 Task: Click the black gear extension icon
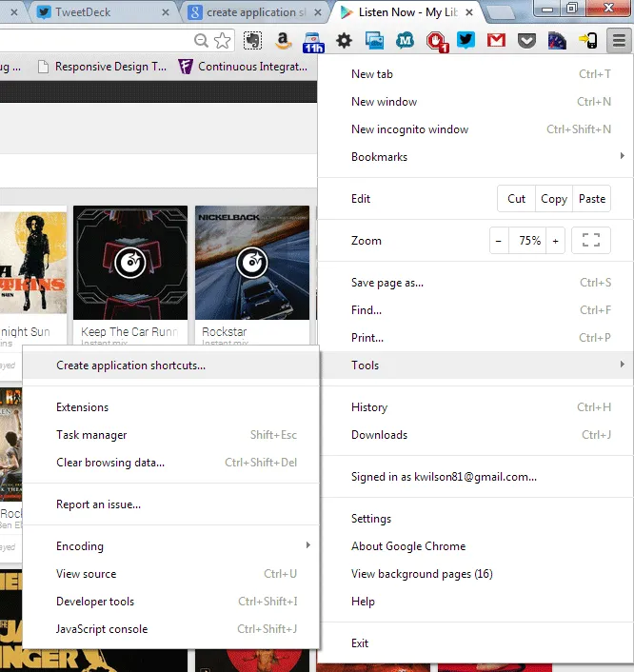pos(345,40)
